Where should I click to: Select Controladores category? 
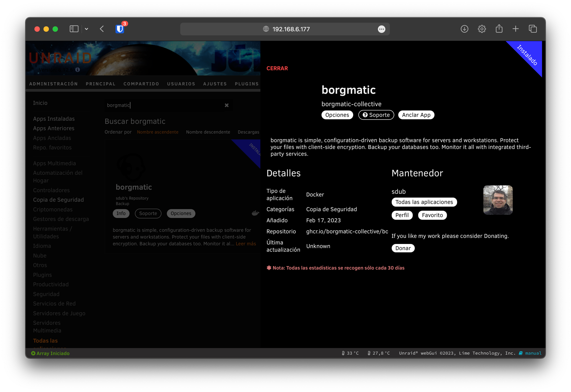pos(51,190)
